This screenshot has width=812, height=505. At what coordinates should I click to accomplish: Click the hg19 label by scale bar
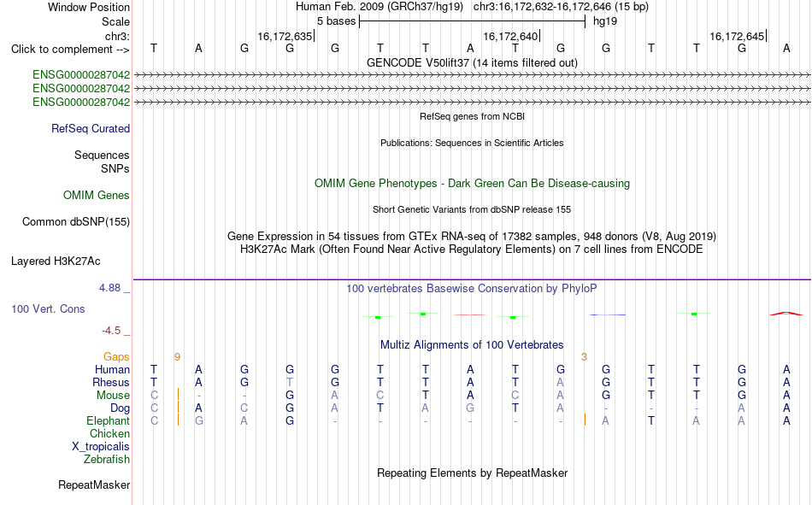pyautogui.click(x=605, y=21)
